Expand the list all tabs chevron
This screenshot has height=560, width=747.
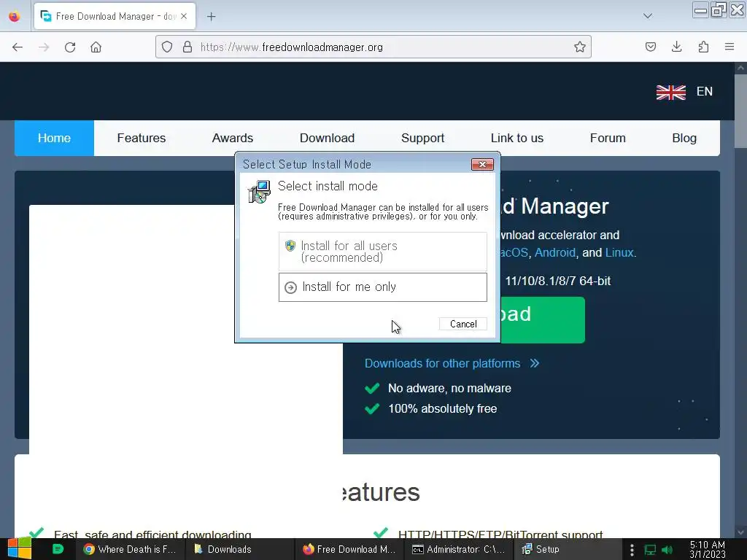point(648,16)
